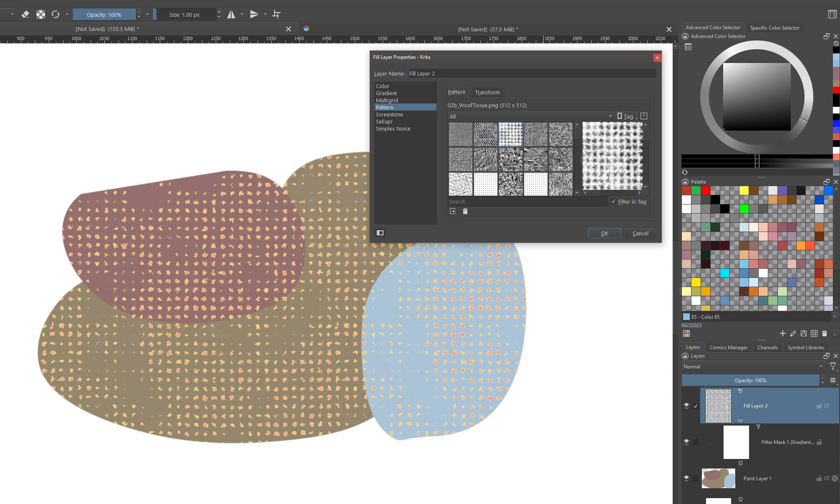The height and width of the screenshot is (504, 840).
Task: Click the OK button in dialog
Action: click(x=604, y=233)
